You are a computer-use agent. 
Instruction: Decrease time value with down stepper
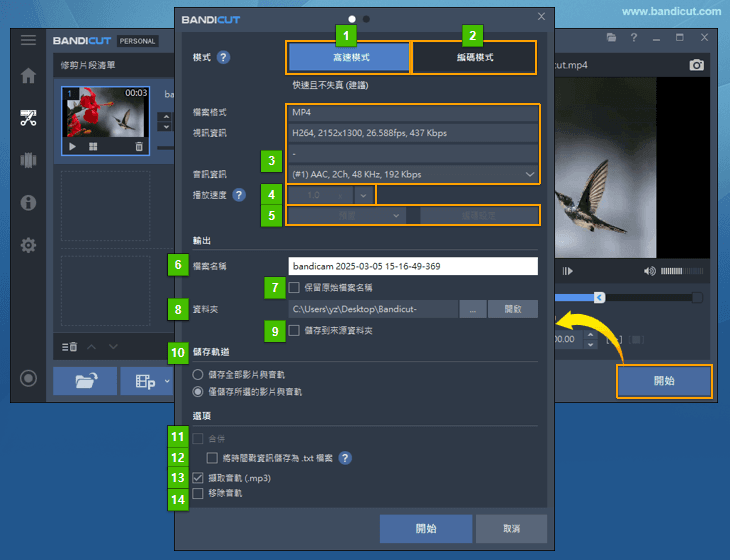coord(590,344)
